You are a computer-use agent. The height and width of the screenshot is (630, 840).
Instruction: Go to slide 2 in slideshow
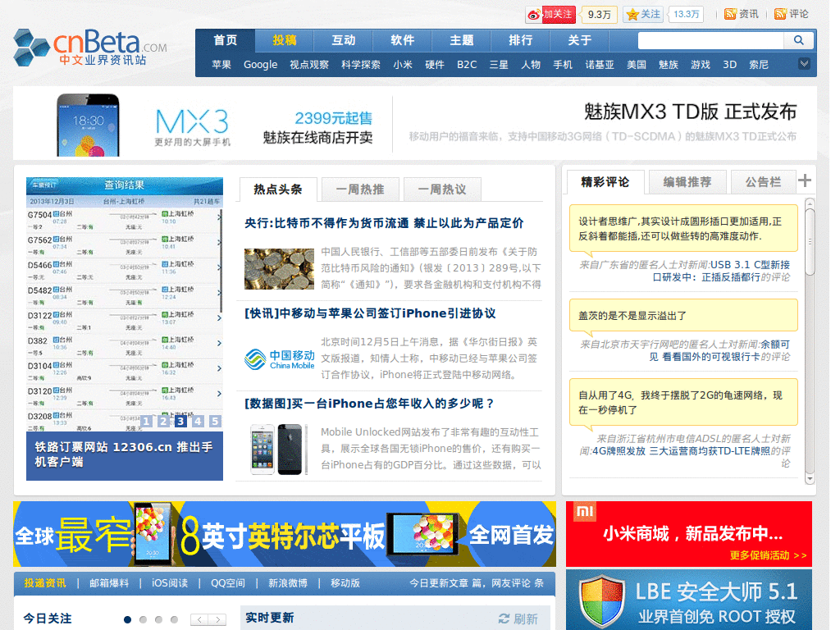tap(163, 421)
